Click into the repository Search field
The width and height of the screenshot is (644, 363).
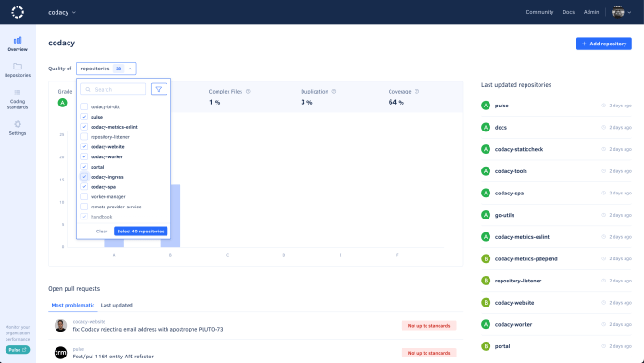coord(114,89)
